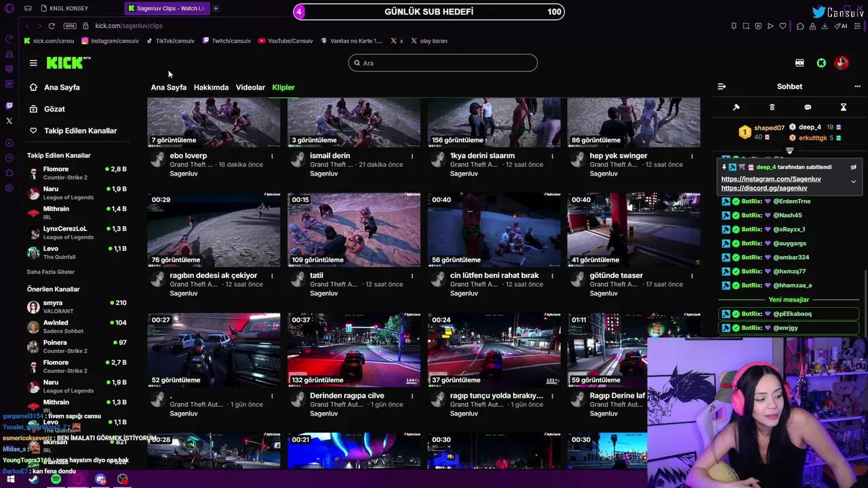
Task: Click the AI button in browser toolbar
Action: coord(841,26)
